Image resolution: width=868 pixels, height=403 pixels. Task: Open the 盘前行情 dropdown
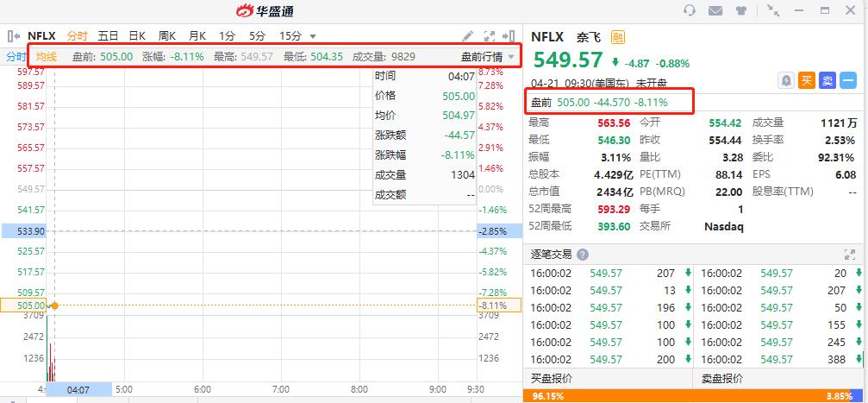(x=487, y=57)
